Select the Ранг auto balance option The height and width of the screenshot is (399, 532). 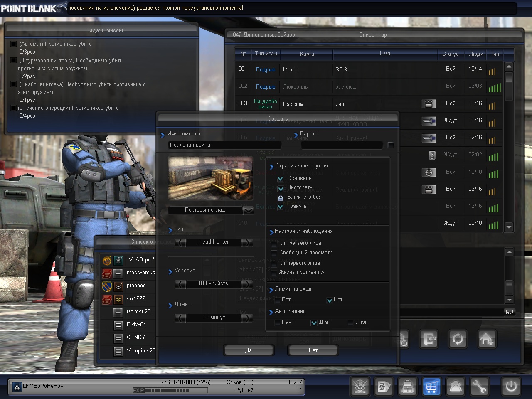click(277, 323)
